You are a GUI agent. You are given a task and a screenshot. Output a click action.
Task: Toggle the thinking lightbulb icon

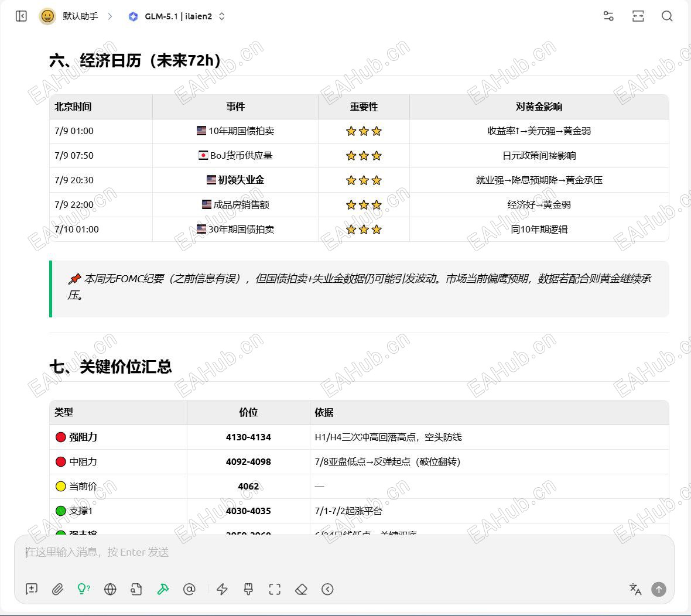[84, 589]
